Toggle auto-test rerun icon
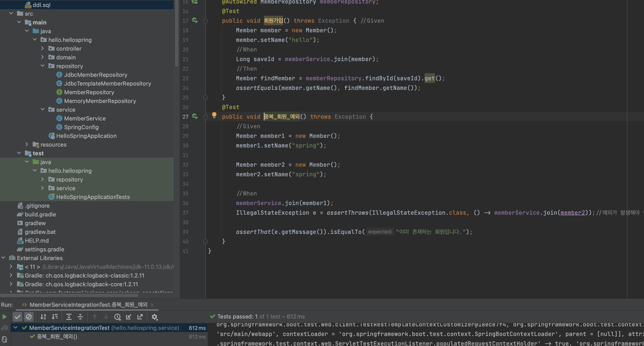This screenshot has width=644, height=346. tap(5, 339)
